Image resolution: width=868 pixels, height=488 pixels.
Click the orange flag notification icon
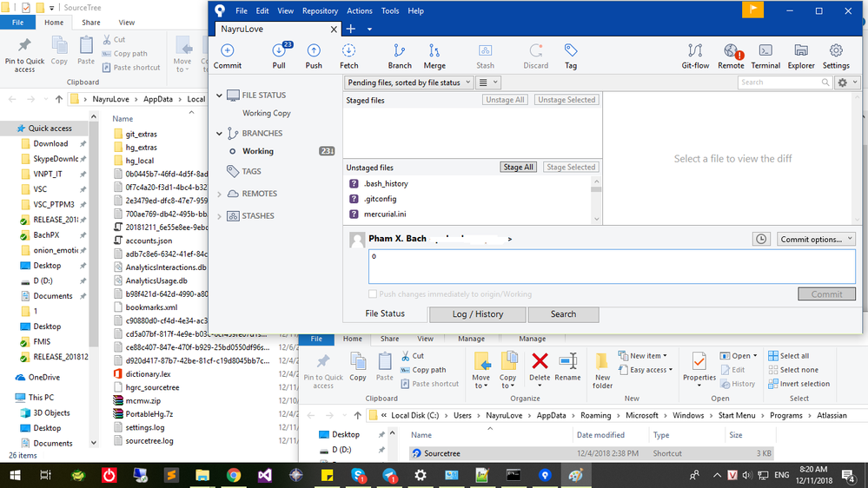752,10
